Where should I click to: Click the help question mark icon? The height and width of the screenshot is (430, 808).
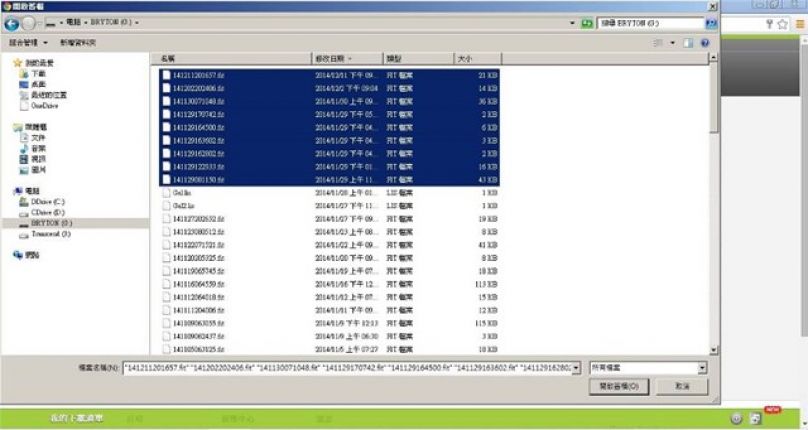pyautogui.click(x=705, y=42)
